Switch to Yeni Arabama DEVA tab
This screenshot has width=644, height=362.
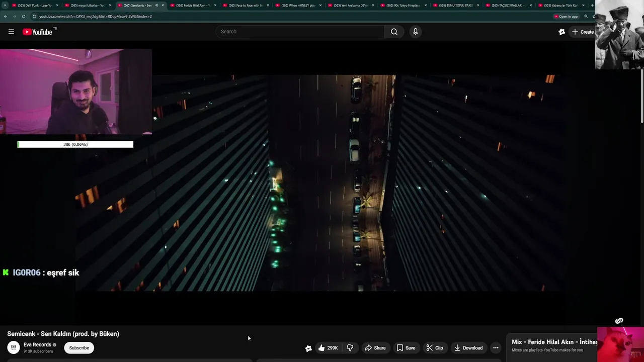pyautogui.click(x=351, y=6)
